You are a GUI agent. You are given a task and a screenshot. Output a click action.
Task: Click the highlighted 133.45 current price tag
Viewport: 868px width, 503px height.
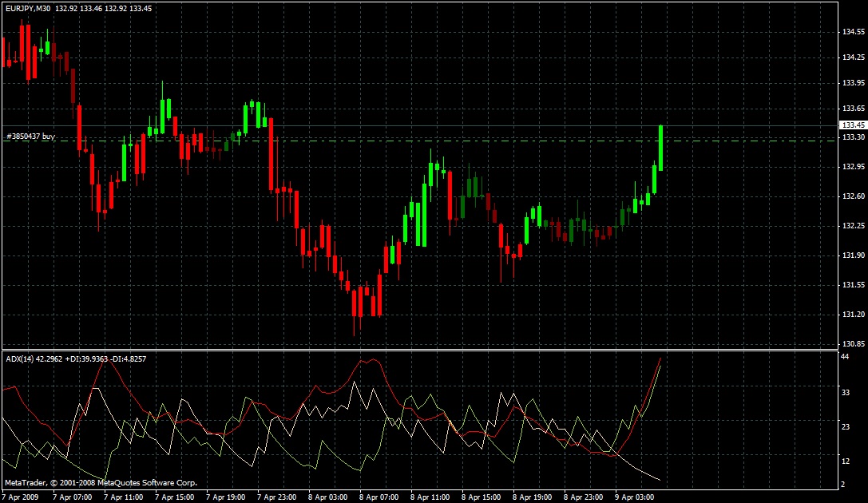852,125
